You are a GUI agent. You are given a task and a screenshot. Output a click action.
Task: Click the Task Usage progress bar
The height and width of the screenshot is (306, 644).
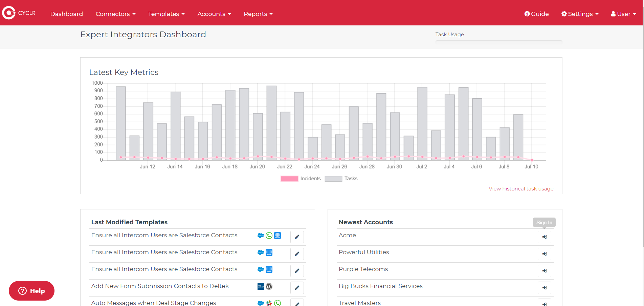click(x=498, y=42)
